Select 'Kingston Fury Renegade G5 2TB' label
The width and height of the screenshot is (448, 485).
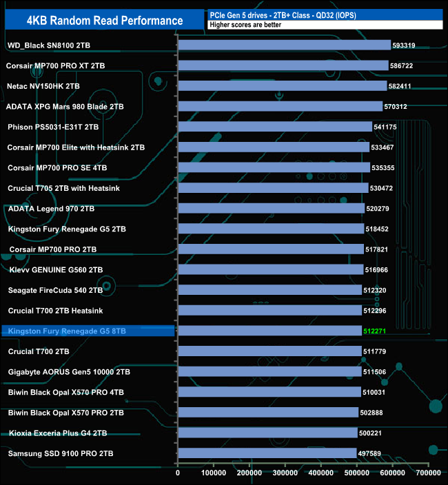point(67,229)
